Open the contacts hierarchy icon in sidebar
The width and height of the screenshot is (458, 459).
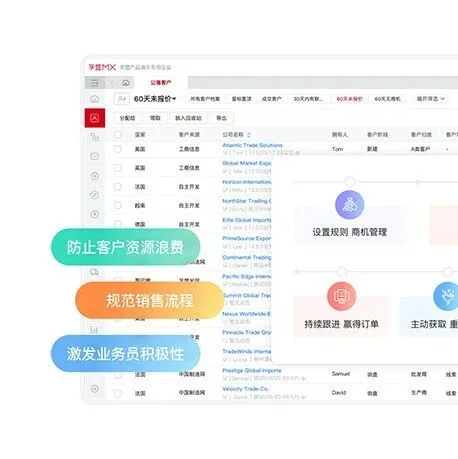(95, 137)
